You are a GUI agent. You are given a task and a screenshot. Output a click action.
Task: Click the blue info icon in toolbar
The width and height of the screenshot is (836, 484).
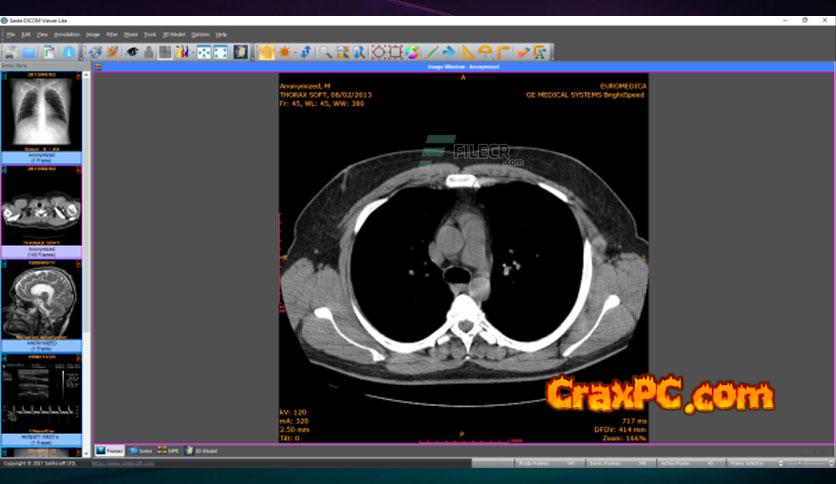point(69,52)
